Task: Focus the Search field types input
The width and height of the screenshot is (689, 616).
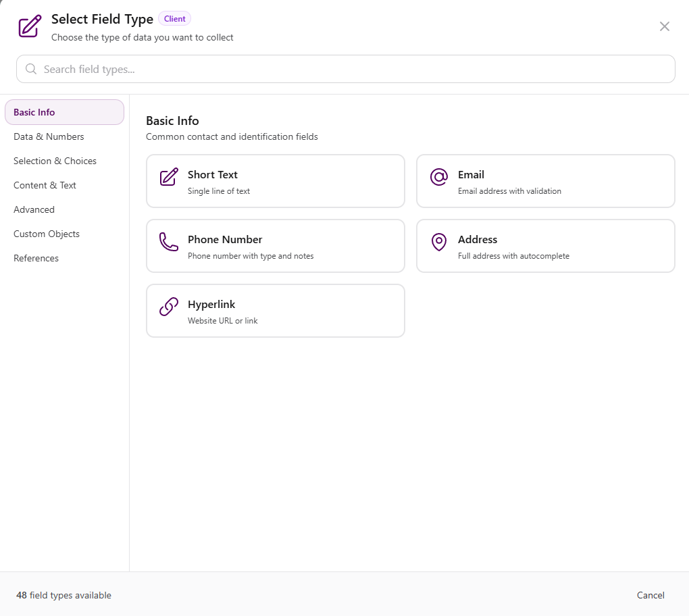Action: (346, 69)
